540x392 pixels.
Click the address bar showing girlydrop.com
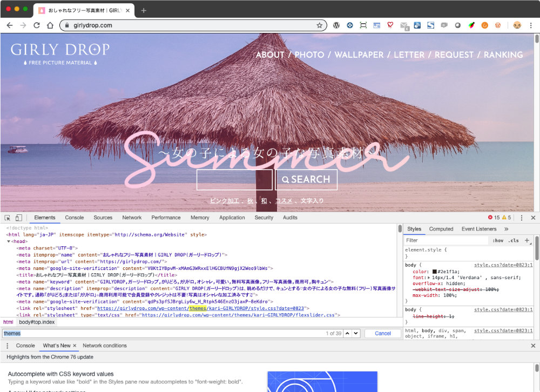coord(193,25)
